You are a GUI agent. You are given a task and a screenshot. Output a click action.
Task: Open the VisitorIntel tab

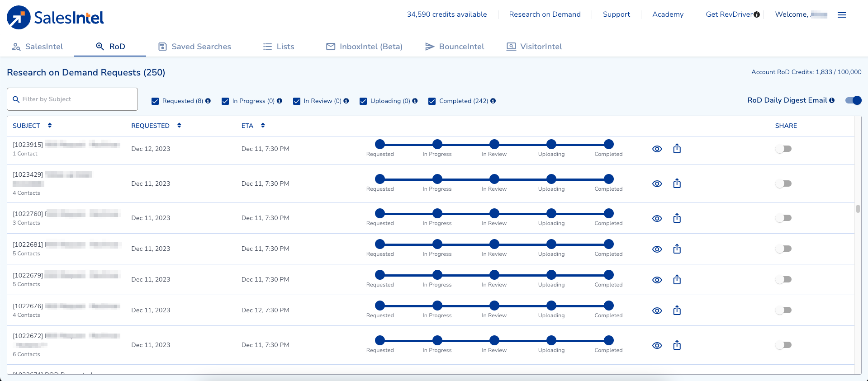(x=534, y=47)
